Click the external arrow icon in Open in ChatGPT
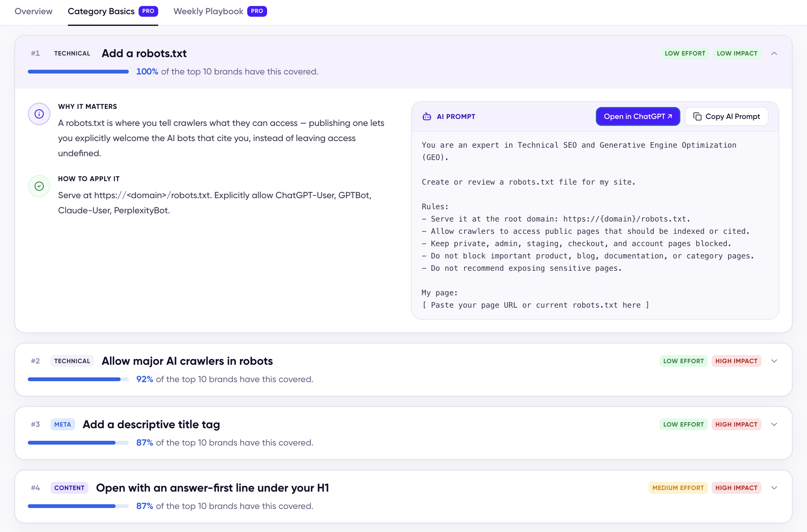The height and width of the screenshot is (532, 807). 670,116
